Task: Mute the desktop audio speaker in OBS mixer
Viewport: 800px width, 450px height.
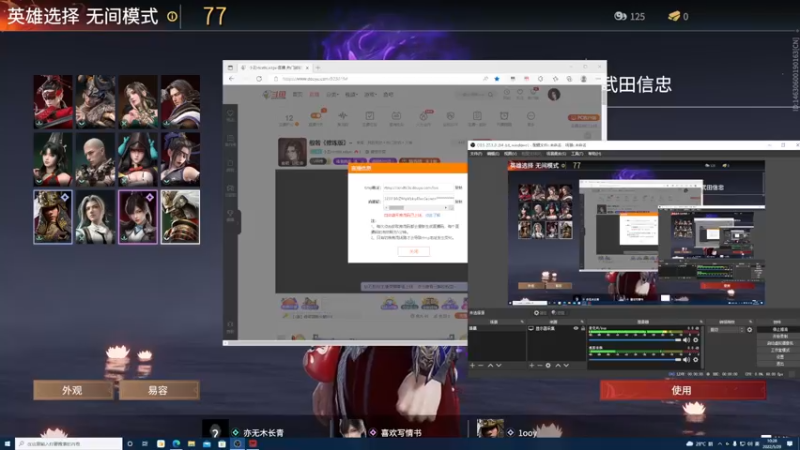Action: (687, 340)
